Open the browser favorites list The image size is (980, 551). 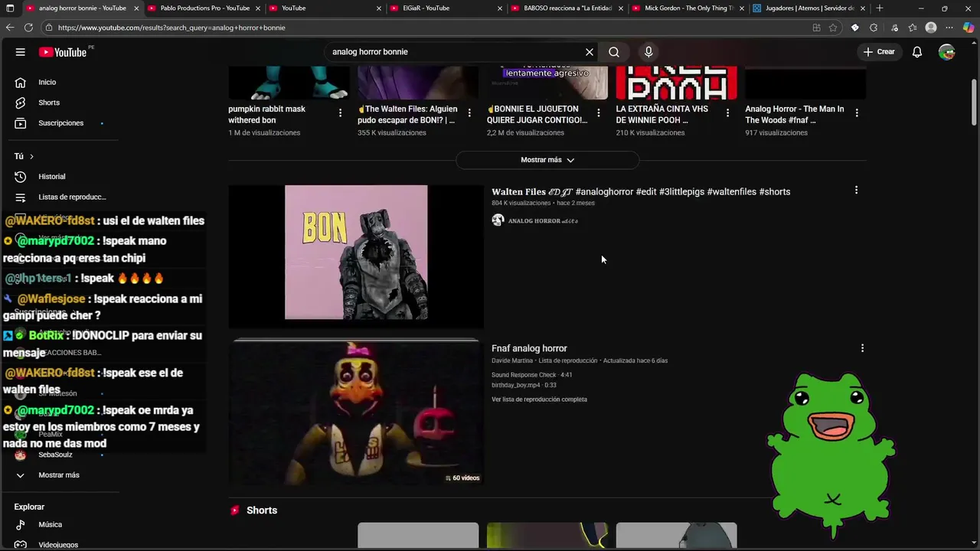click(x=913, y=28)
